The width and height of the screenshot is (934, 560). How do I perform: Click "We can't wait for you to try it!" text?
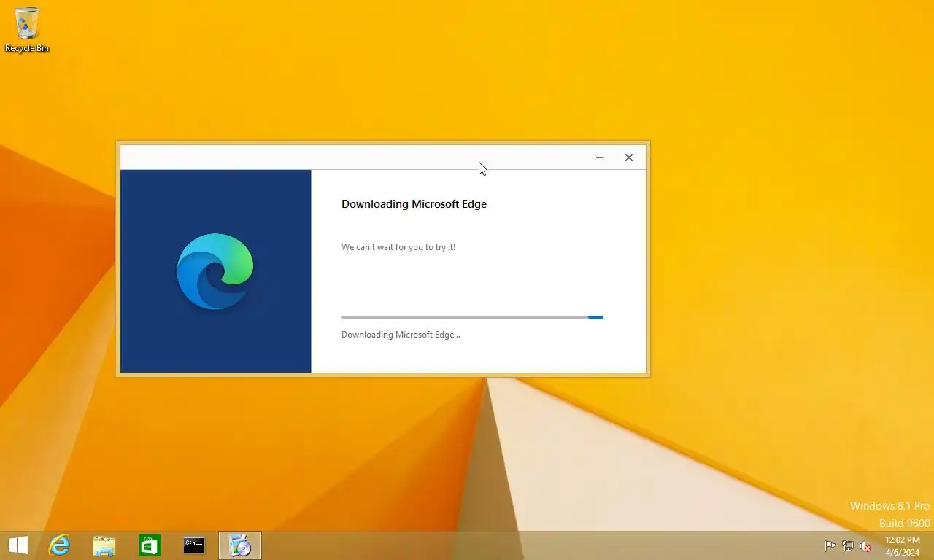pos(398,247)
